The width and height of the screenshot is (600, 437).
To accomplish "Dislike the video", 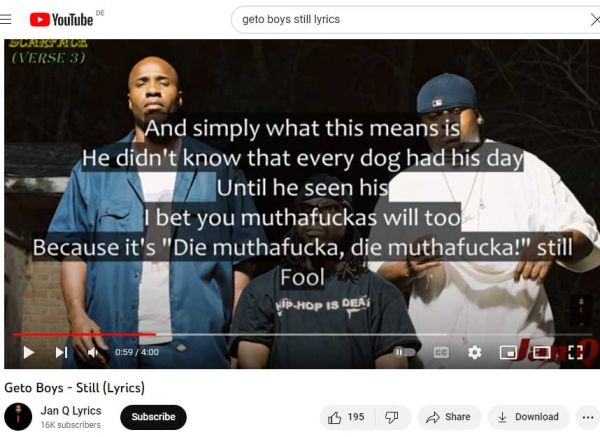I will 392,417.
